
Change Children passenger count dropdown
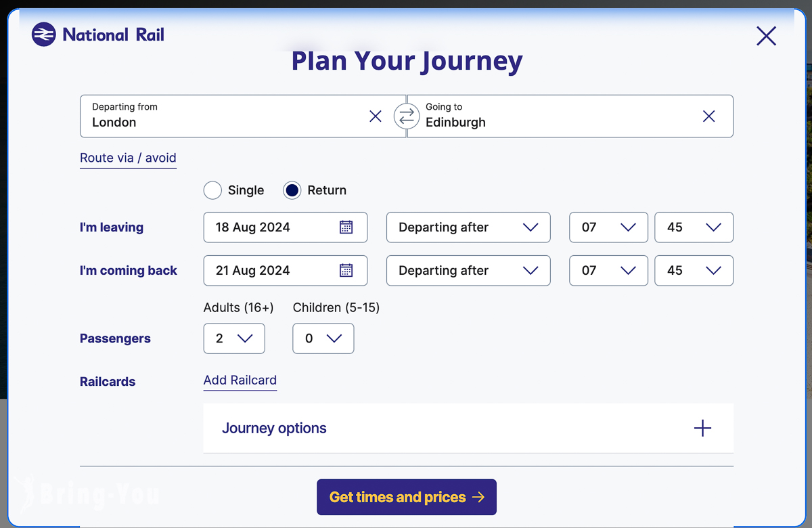(x=323, y=338)
